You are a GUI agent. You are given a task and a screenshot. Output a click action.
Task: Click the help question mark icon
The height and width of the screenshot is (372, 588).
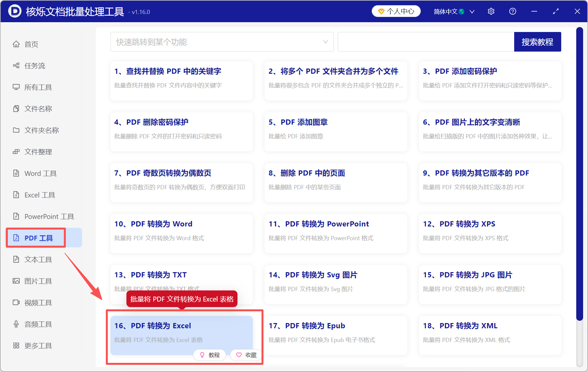512,11
